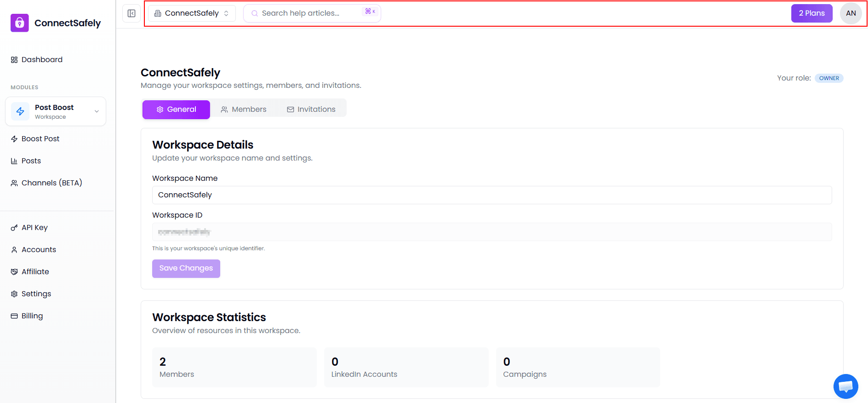Viewport: 868px width, 403px height.
Task: Open the chat support bubble icon
Action: coord(845,386)
